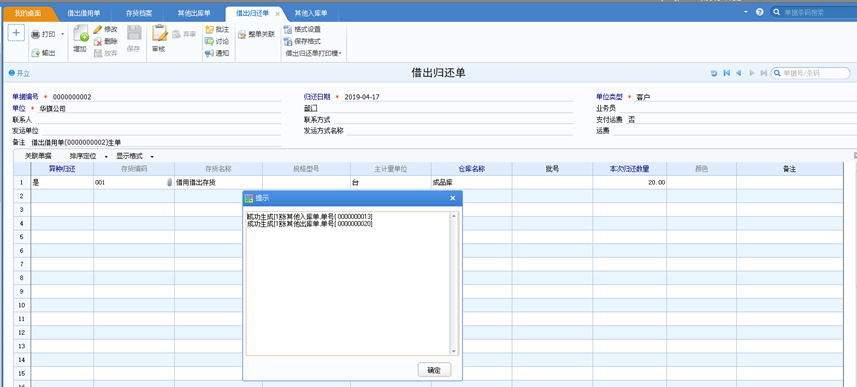The width and height of the screenshot is (857, 387).
Task: Click the 讨论 discussion icon
Action: point(209,41)
